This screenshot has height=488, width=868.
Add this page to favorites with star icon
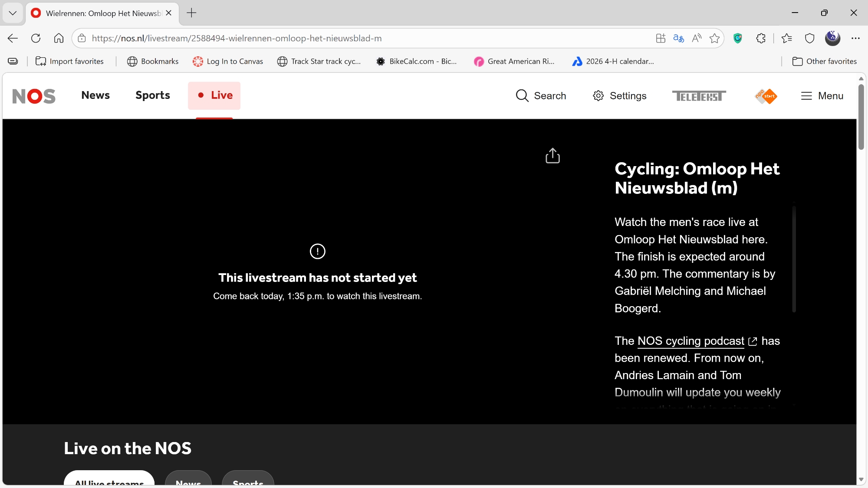pyautogui.click(x=714, y=38)
